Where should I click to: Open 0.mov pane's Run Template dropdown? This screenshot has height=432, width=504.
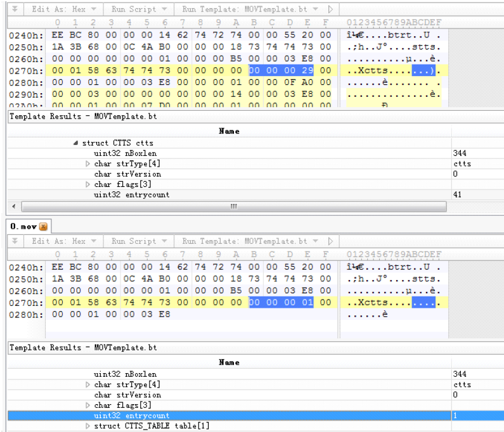(250, 241)
